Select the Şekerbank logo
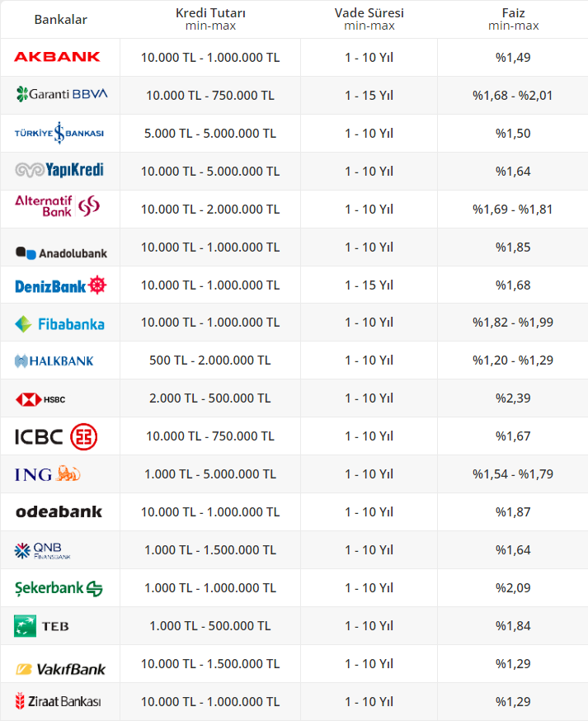Image resolution: width=588 pixels, height=721 pixels. click(59, 588)
